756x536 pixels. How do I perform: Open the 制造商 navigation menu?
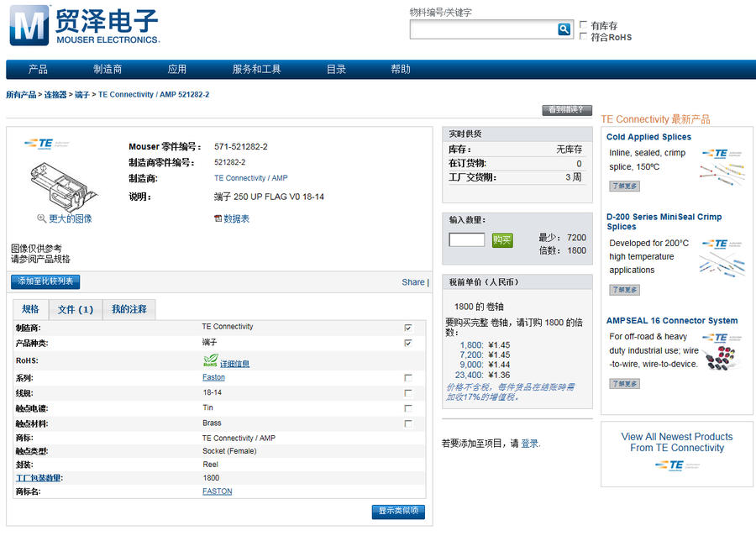click(108, 70)
